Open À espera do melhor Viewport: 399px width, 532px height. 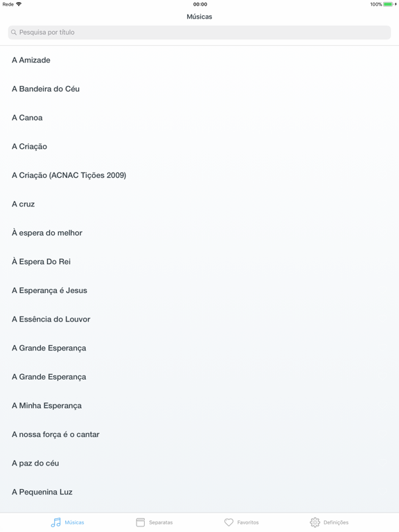(199, 233)
